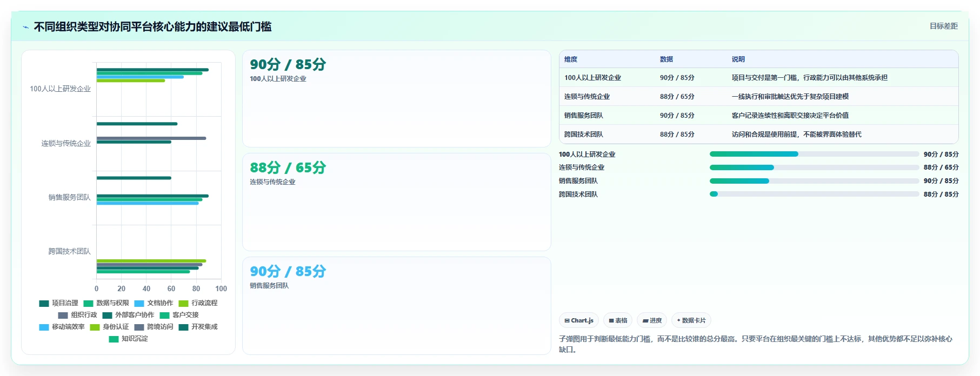This screenshot has width=980, height=376.
Task: Hide the 开发集成 legend series
Action: 198,327
